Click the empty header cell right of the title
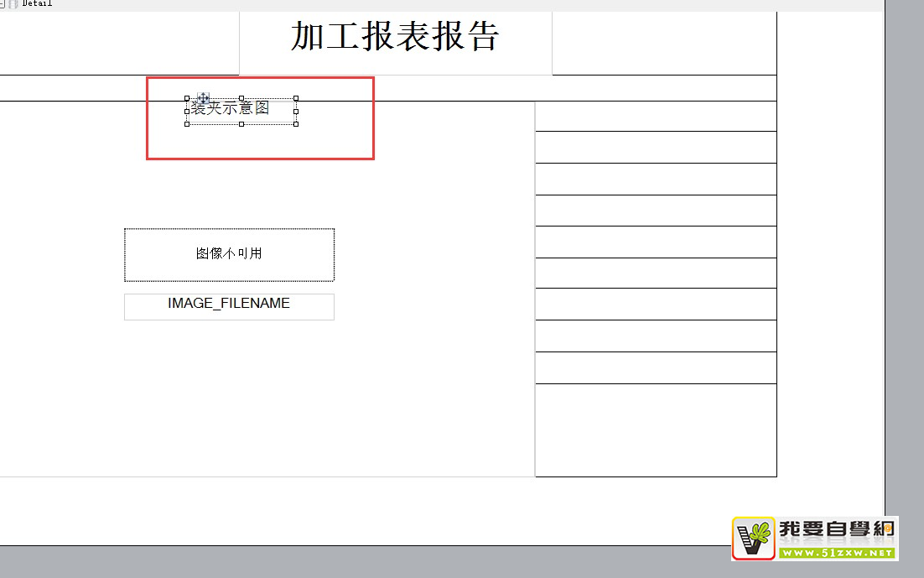This screenshot has height=578, width=924. tap(664, 43)
